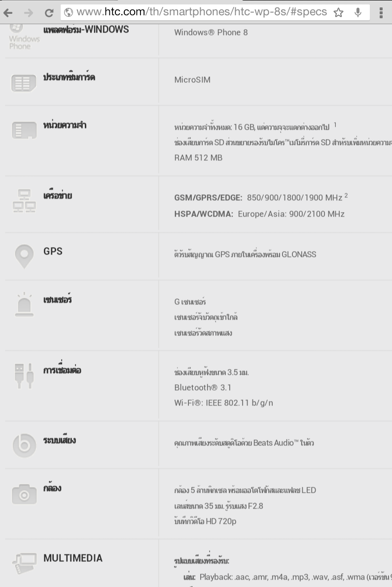Click the GPS location pin icon
This screenshot has height=587, width=392.
pos(24,257)
